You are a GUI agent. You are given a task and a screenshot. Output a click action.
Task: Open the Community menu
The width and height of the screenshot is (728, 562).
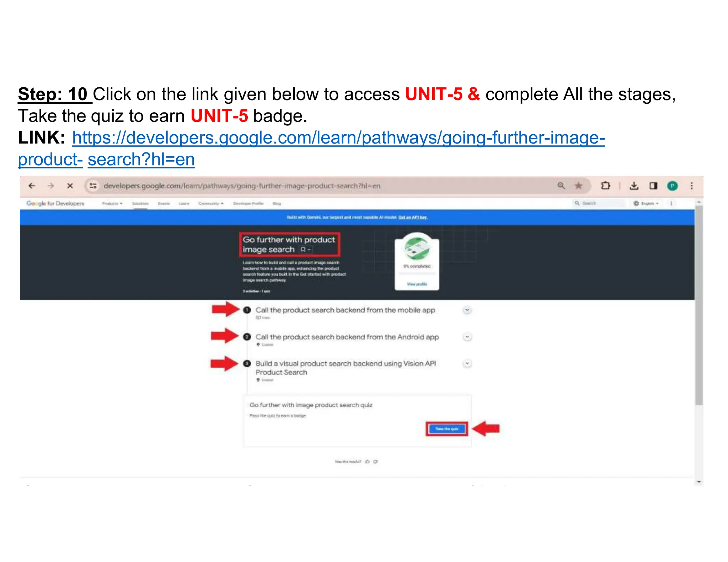(211, 204)
